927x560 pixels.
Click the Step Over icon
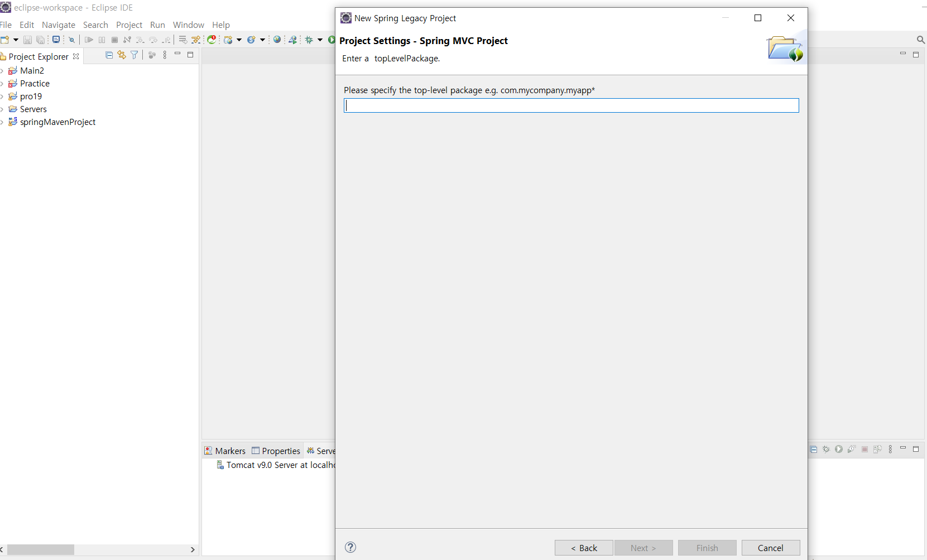[x=153, y=40]
